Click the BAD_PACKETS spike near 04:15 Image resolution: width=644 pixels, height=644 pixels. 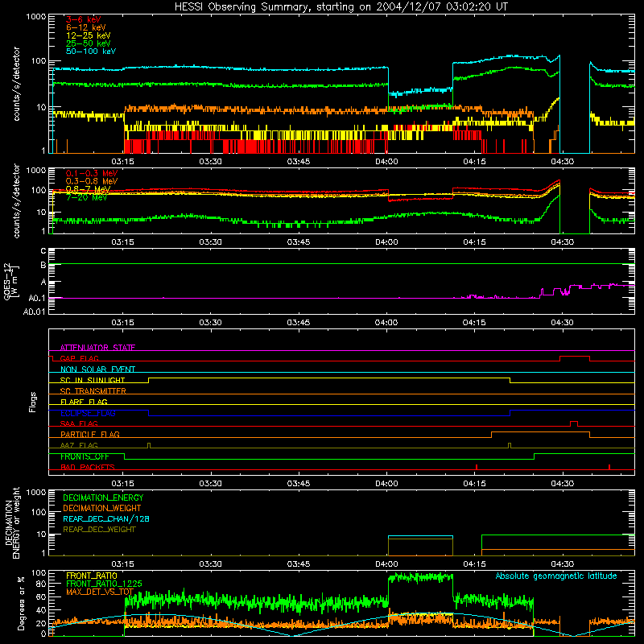click(477, 467)
